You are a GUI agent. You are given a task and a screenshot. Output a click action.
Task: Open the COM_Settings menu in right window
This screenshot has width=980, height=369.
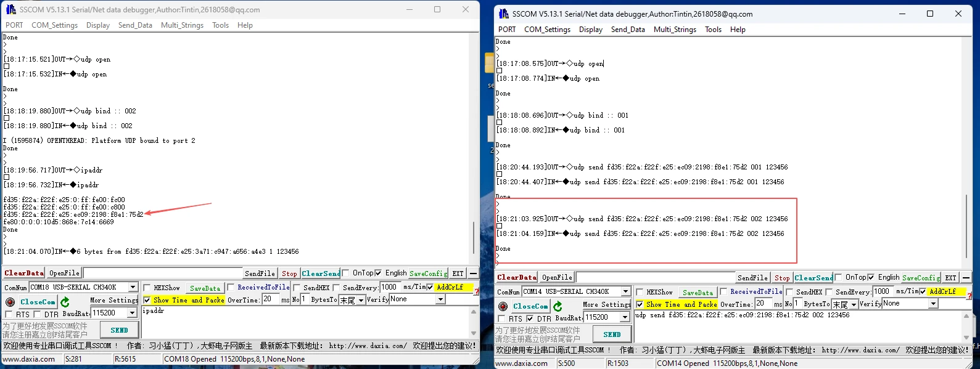547,30
